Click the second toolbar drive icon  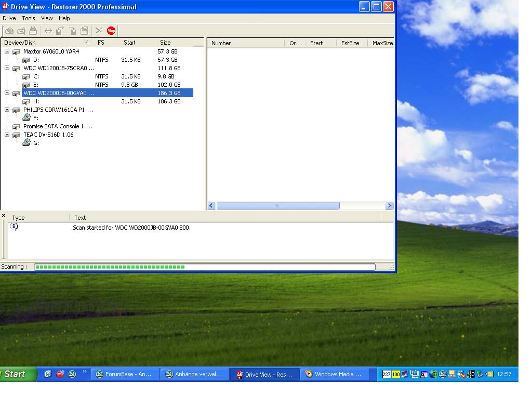pyautogui.click(x=21, y=31)
